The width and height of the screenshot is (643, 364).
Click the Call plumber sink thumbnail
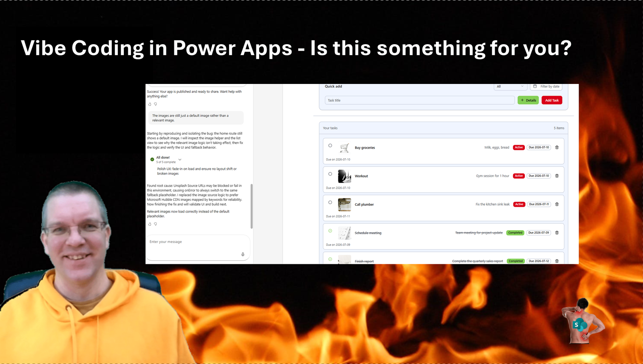(x=344, y=205)
